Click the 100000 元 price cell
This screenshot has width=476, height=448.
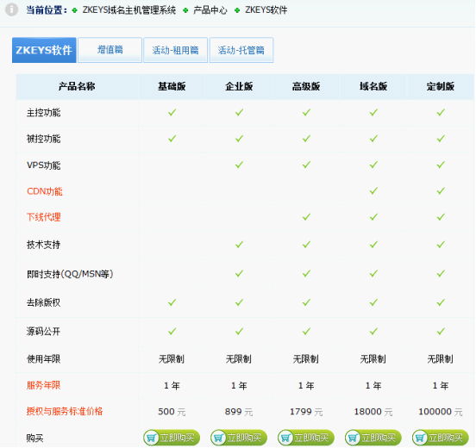pos(440,412)
